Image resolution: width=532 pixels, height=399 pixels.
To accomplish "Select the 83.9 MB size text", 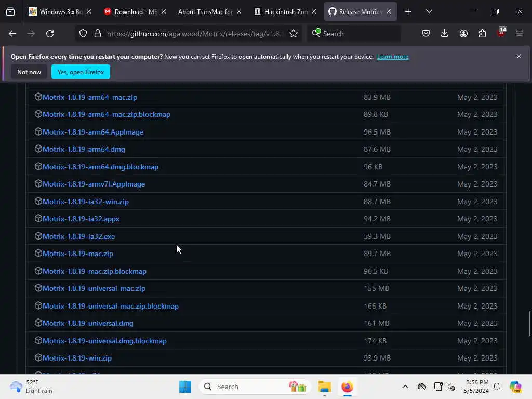I will 377,97.
